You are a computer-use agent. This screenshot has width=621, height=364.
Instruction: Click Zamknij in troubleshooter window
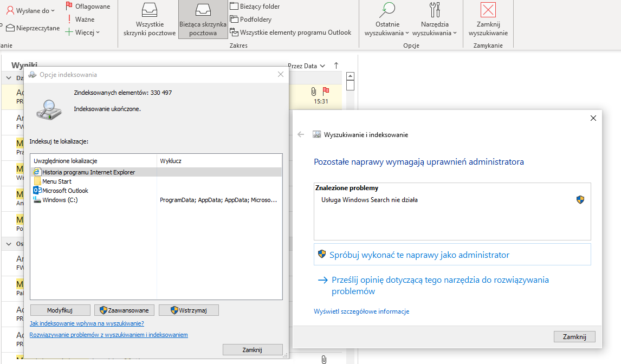tap(574, 337)
